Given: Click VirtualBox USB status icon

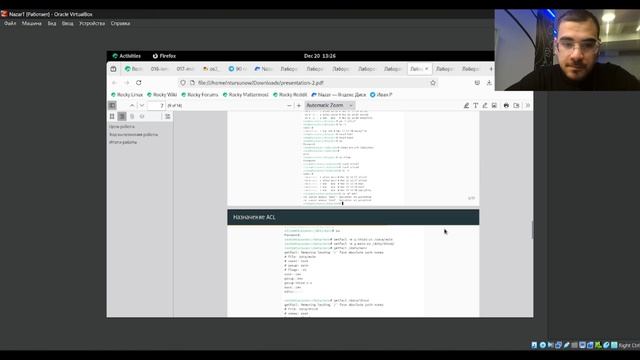Looking at the screenshot, I should click(x=567, y=345).
